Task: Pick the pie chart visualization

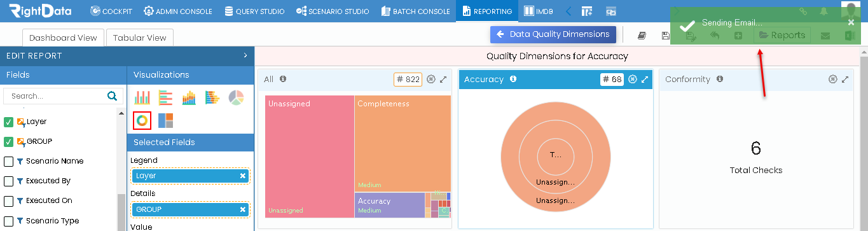Action: tap(236, 97)
